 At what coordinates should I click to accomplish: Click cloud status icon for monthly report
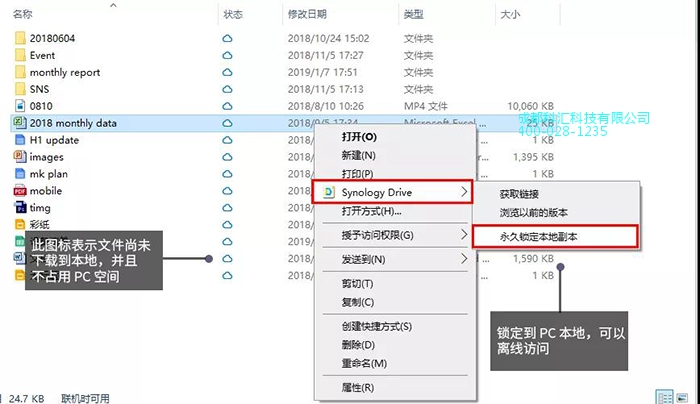click(227, 72)
